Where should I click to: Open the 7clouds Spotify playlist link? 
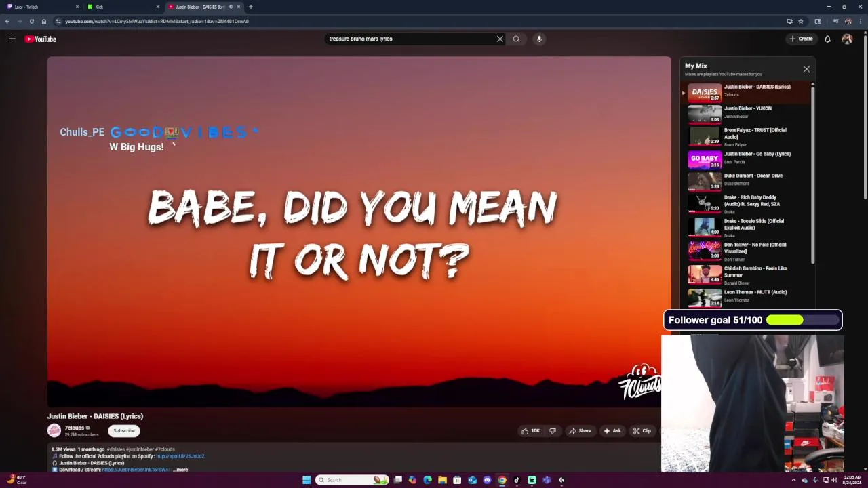tap(180, 456)
